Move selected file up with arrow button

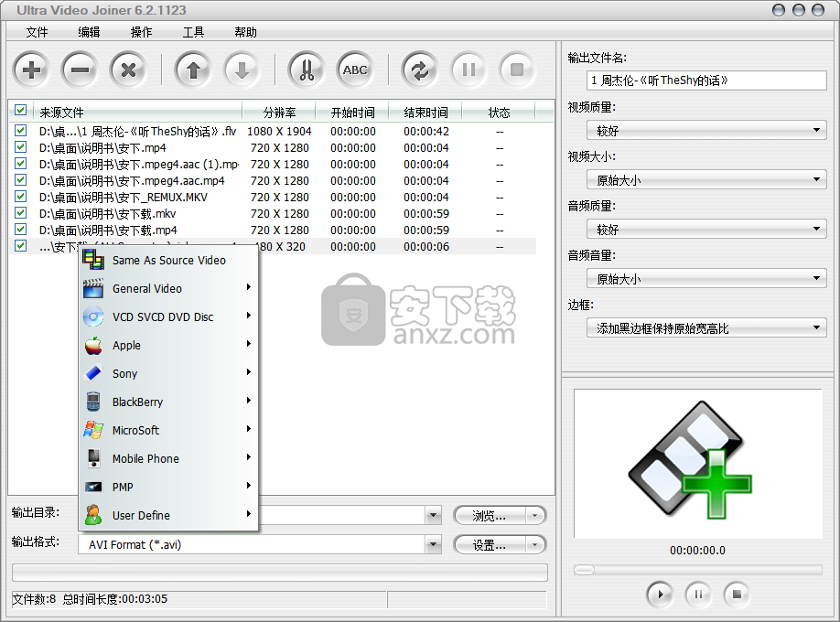coord(193,70)
